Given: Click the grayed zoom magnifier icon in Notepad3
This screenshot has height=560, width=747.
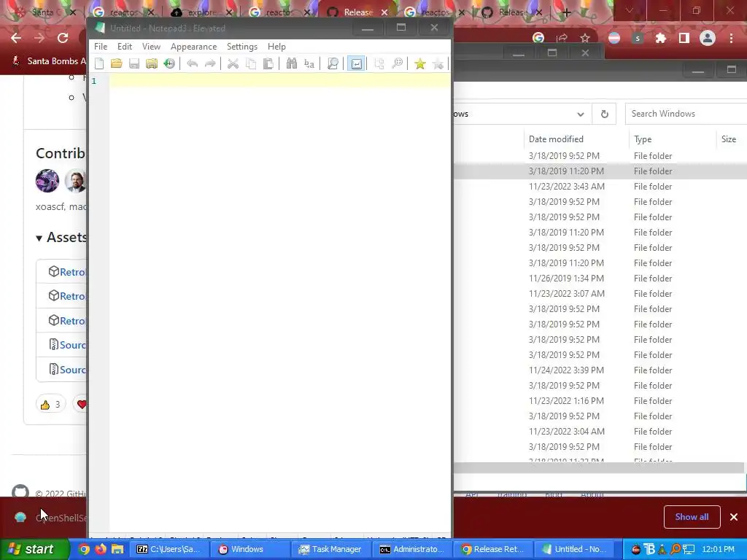Looking at the screenshot, I should pyautogui.click(x=397, y=63).
